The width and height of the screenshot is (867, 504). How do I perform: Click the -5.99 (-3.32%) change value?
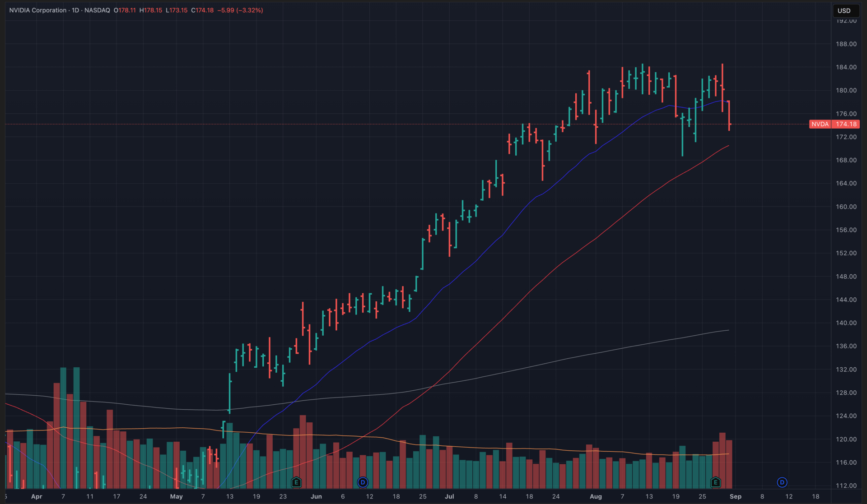(240, 10)
